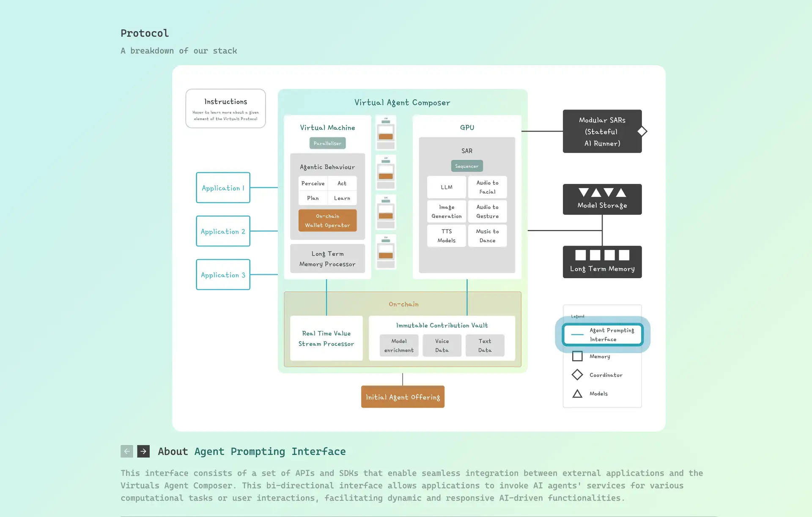Click the Paralleliser tag
The width and height of the screenshot is (812, 517).
(x=327, y=143)
